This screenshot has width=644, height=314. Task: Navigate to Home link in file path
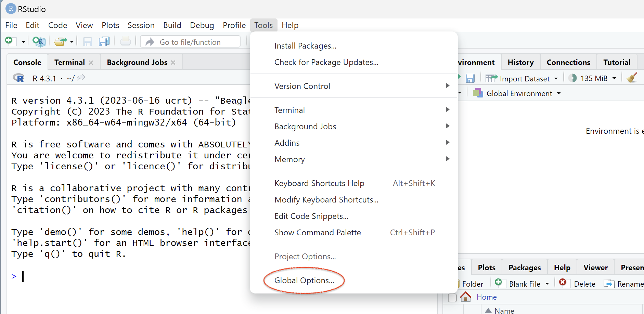(x=487, y=297)
